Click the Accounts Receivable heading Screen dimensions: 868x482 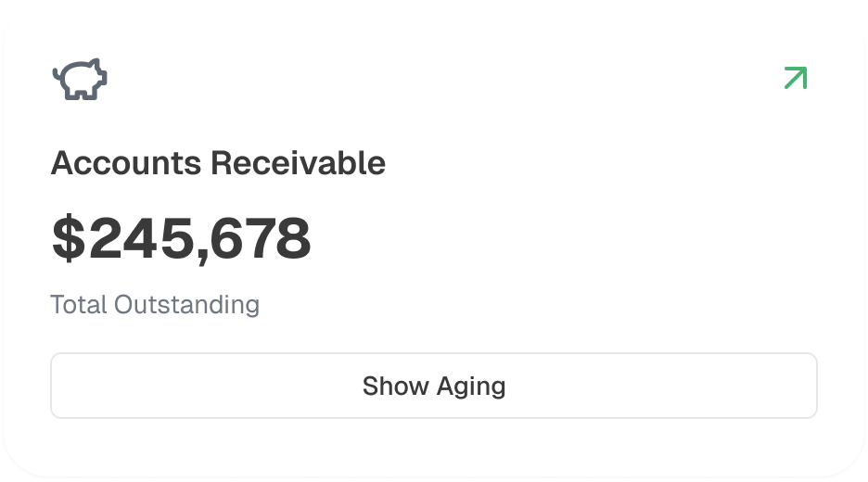(x=218, y=163)
